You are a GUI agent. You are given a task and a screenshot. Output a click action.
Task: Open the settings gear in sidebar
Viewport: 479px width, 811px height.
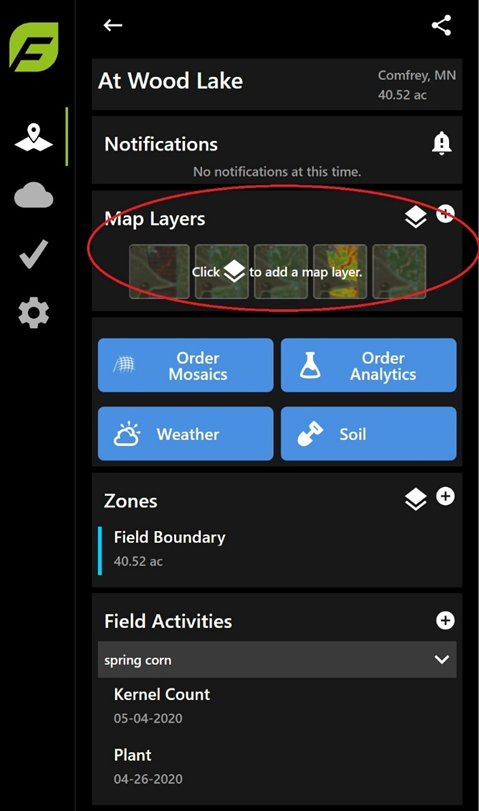tap(34, 312)
